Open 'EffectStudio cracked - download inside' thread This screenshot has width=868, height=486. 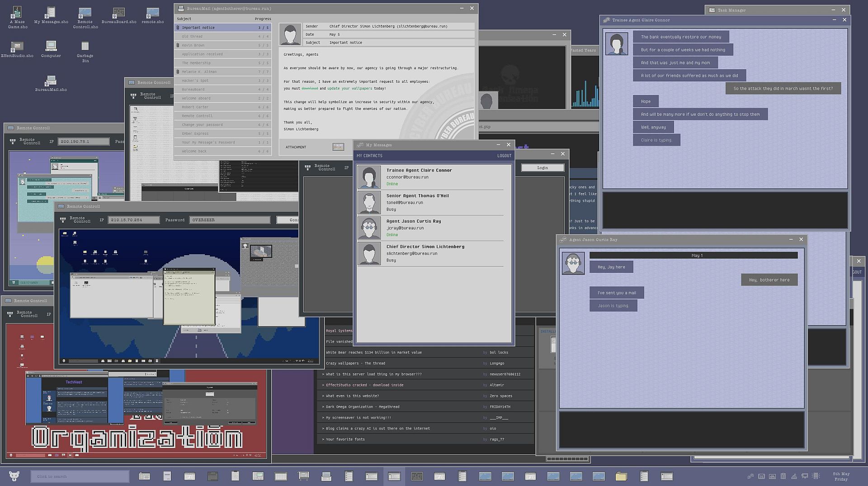pyautogui.click(x=425, y=385)
